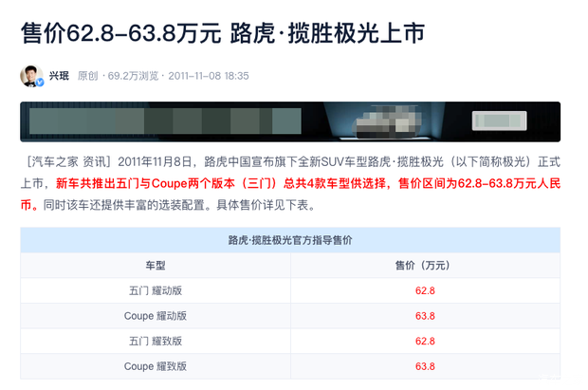Click the sentence 同时该车还提供丰富的选装配置
The image size is (588, 390).
click(124, 205)
